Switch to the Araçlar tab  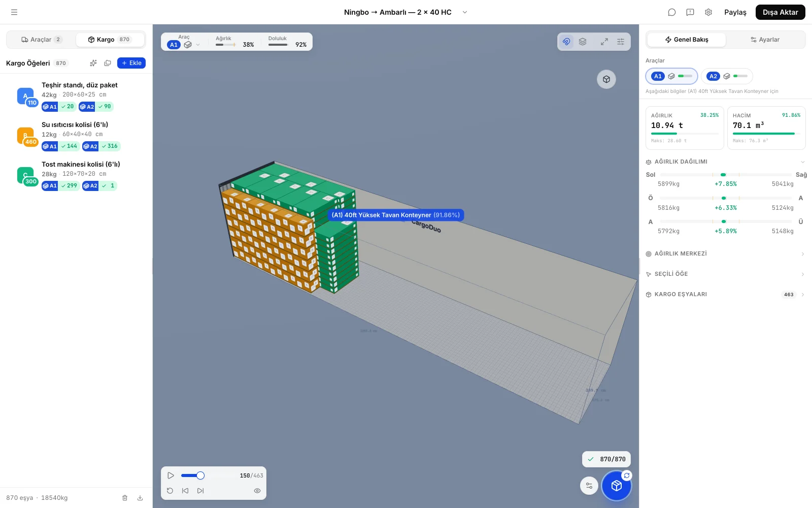[42, 40]
